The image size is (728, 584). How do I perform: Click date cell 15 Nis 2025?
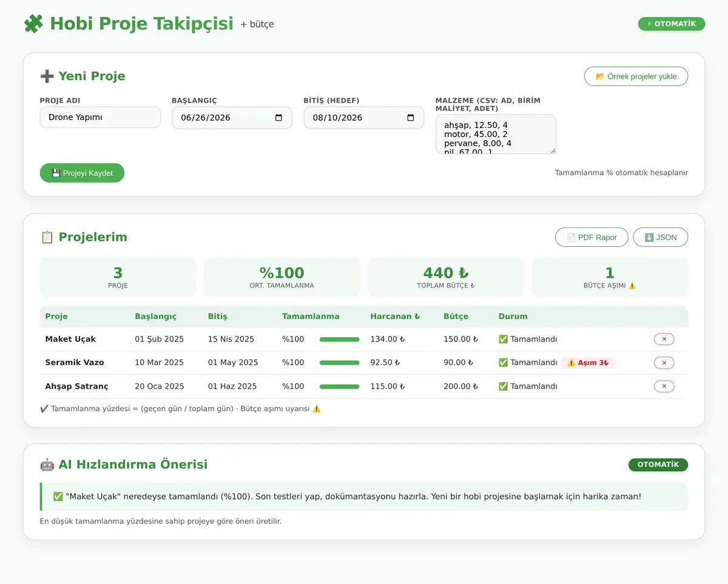[x=231, y=339]
